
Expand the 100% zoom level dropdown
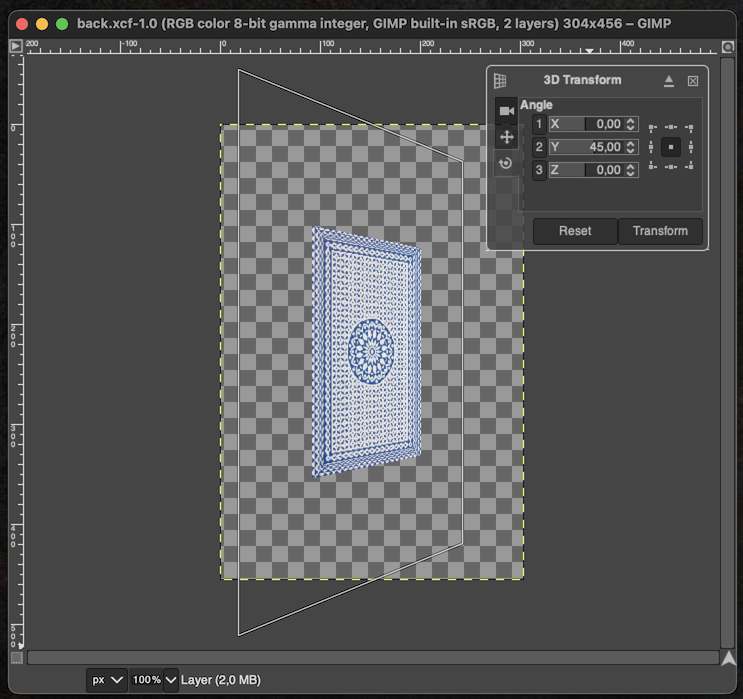pos(155,680)
